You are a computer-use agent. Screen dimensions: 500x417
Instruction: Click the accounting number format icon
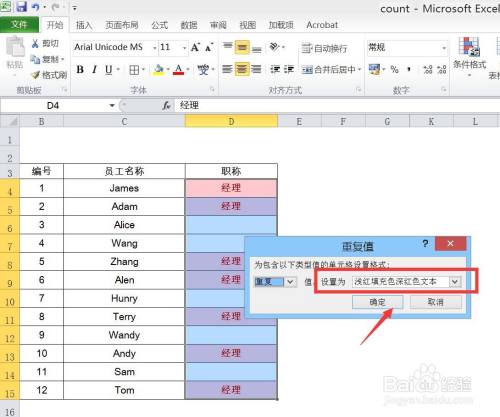374,69
